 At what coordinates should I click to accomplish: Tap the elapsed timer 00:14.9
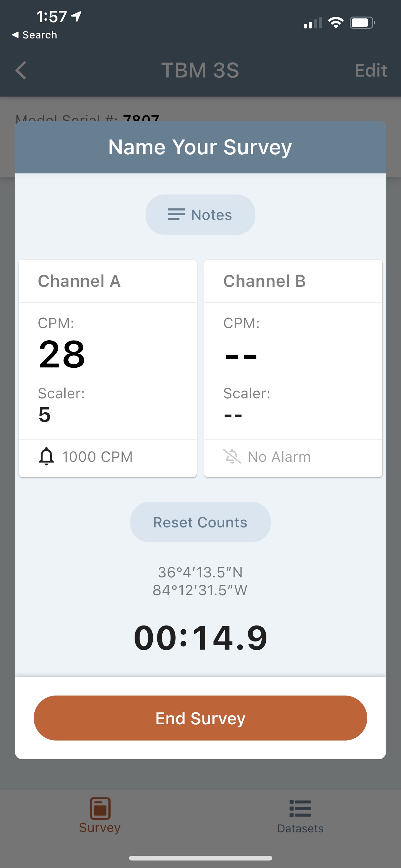coord(201,638)
